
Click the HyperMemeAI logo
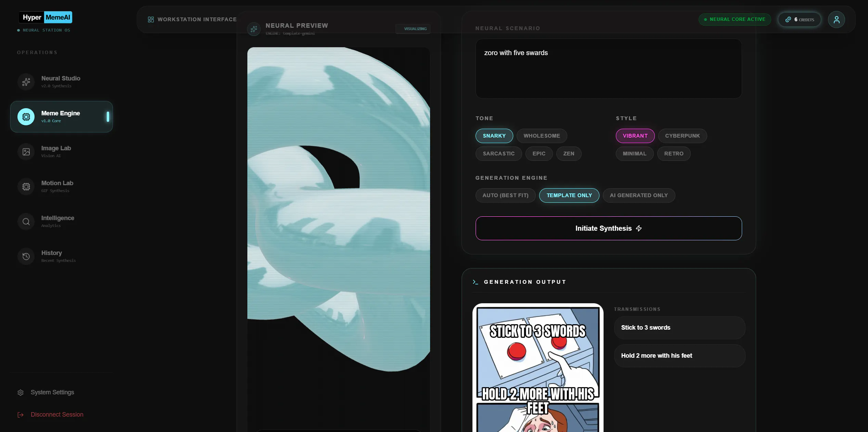pyautogui.click(x=46, y=17)
